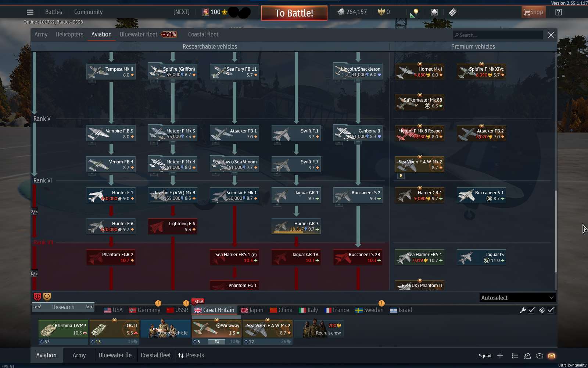The width and height of the screenshot is (588, 368).
Task: Open the main hamburger menu
Action: pyautogui.click(x=30, y=12)
